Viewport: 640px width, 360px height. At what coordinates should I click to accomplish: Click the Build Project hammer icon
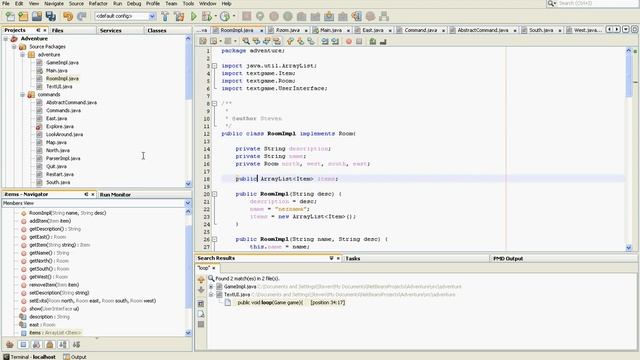tap(165, 16)
